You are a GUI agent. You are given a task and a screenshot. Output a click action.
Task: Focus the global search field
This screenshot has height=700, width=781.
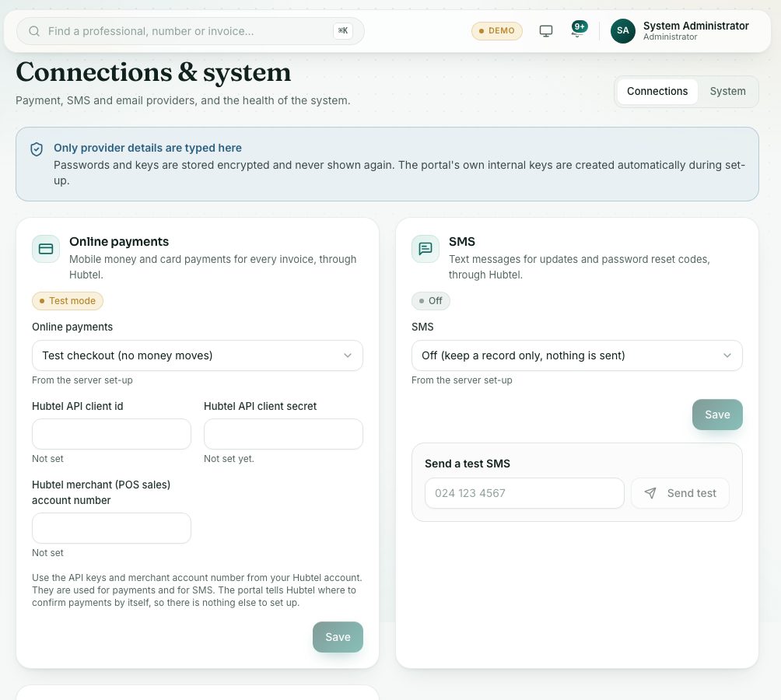click(x=191, y=31)
